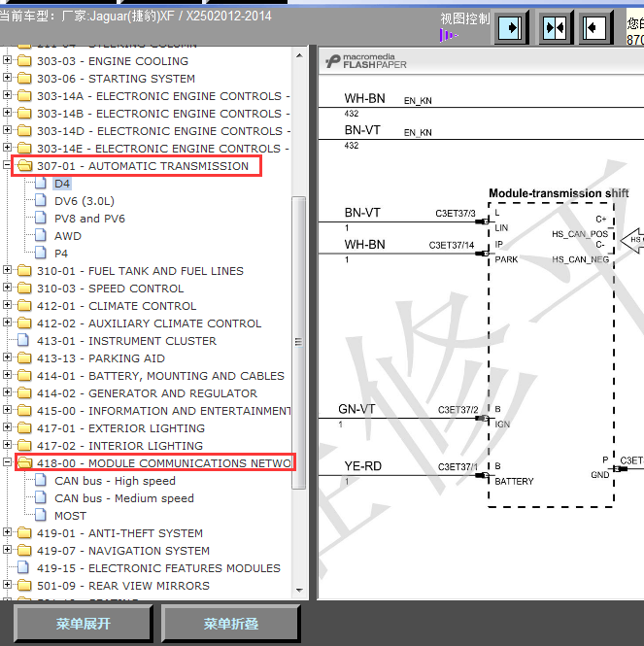Click the MOST document page icon
This screenshot has width=644, height=646.
(41, 516)
